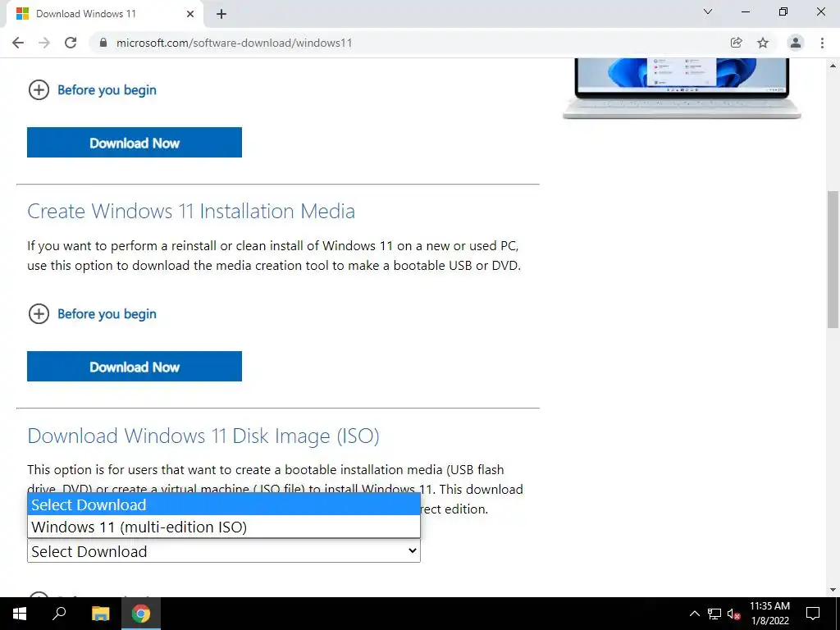Click the scrollbar down arrow
Screen dimensions: 840x630
833,590
